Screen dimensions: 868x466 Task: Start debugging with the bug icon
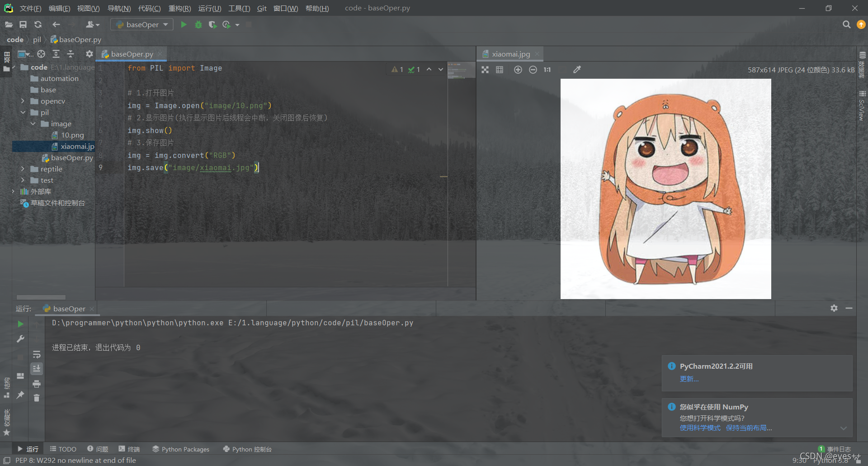(198, 24)
